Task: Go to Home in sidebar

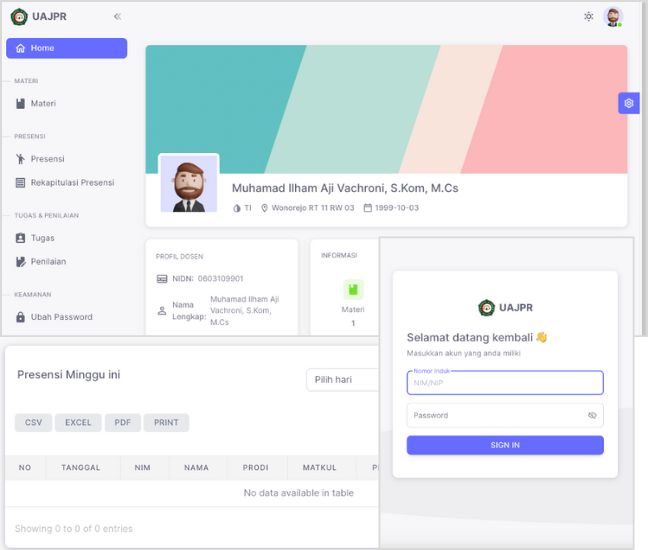Action: (66, 48)
